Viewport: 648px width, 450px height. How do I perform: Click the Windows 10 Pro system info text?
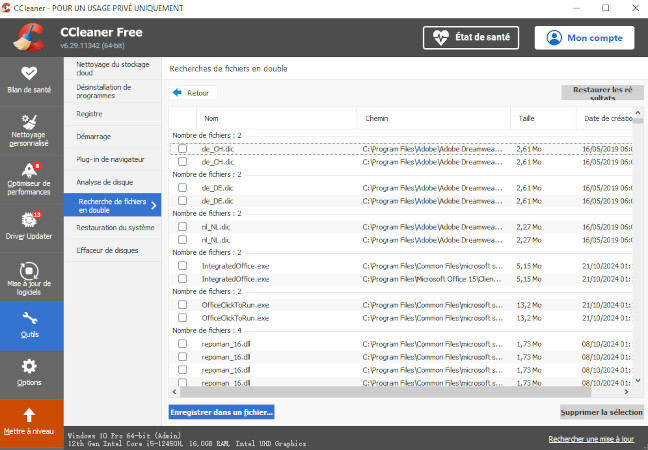pyautogui.click(x=124, y=435)
